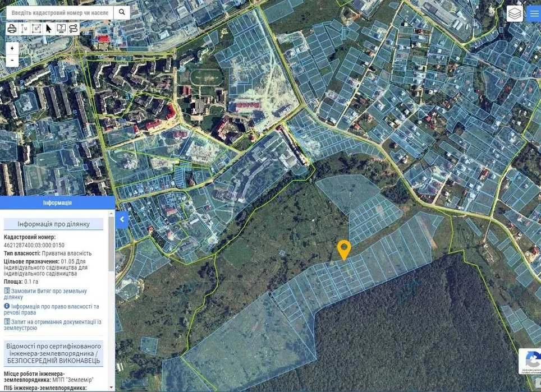Open Інформація про право власності link
The width and height of the screenshot is (541, 392).
(52, 310)
